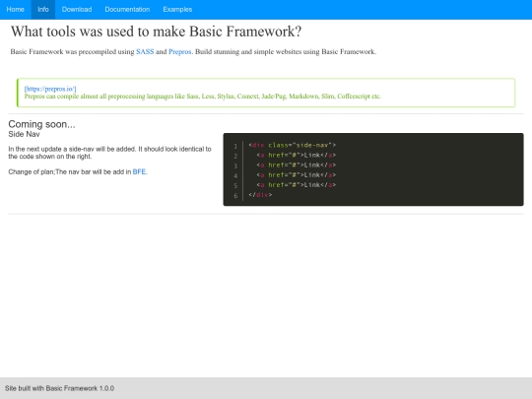Screen dimensions: 532x399
Task: Open the Examples nav link
Action: [177, 10]
